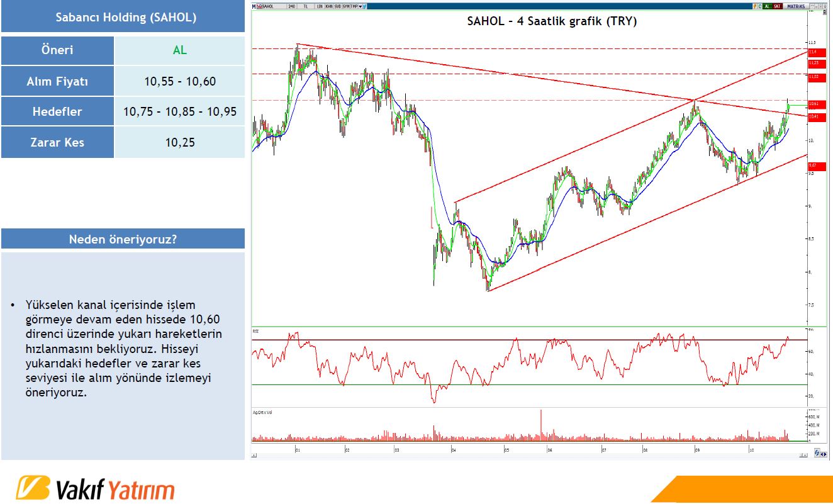Viewport: 833px width, 504px height.
Task: Click the 'C' icon next to AL
Action: point(760,6)
